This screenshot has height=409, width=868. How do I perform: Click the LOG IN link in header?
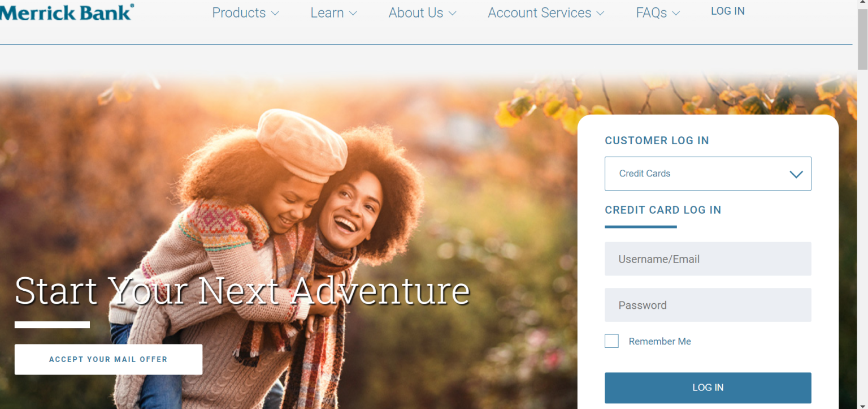point(727,11)
